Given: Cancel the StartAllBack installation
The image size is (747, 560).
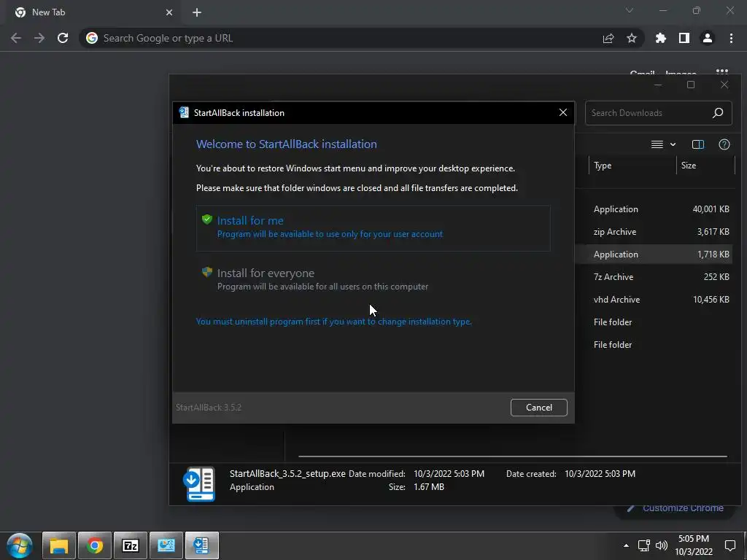Looking at the screenshot, I should pos(539,407).
